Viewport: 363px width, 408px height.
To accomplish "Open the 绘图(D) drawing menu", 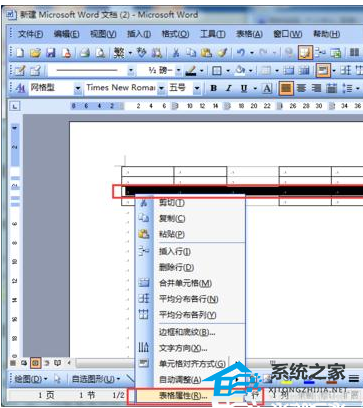I will [x=31, y=379].
